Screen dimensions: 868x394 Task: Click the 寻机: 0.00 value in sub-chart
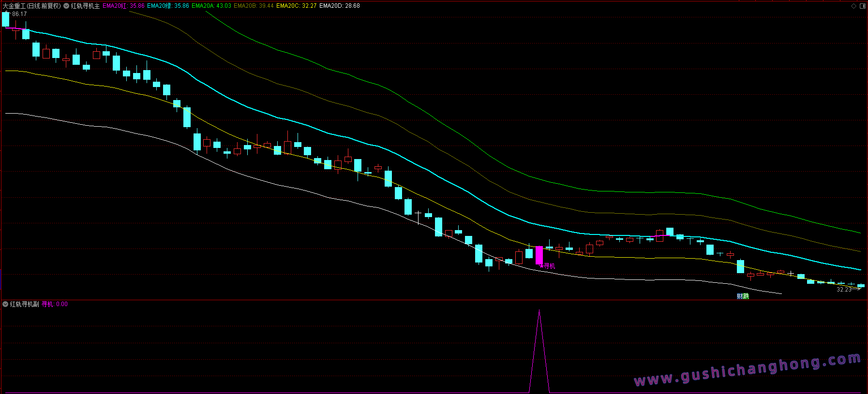pos(55,304)
